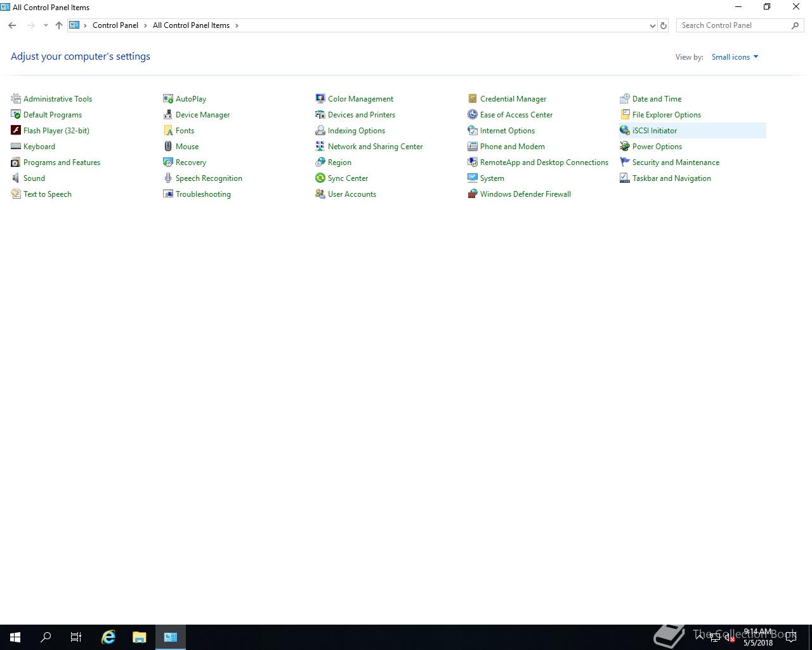Screen dimensions: 812x650
Task: Open the Sync Center icon
Action: click(320, 178)
